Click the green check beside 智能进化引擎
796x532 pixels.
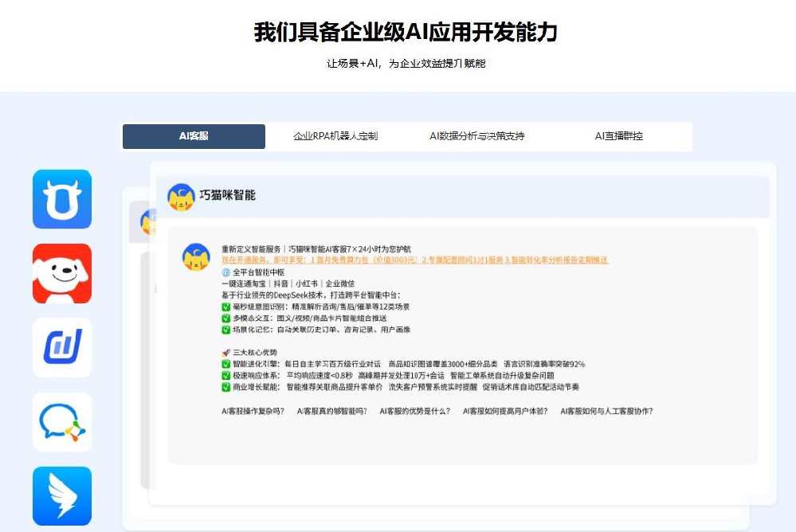click(x=226, y=364)
